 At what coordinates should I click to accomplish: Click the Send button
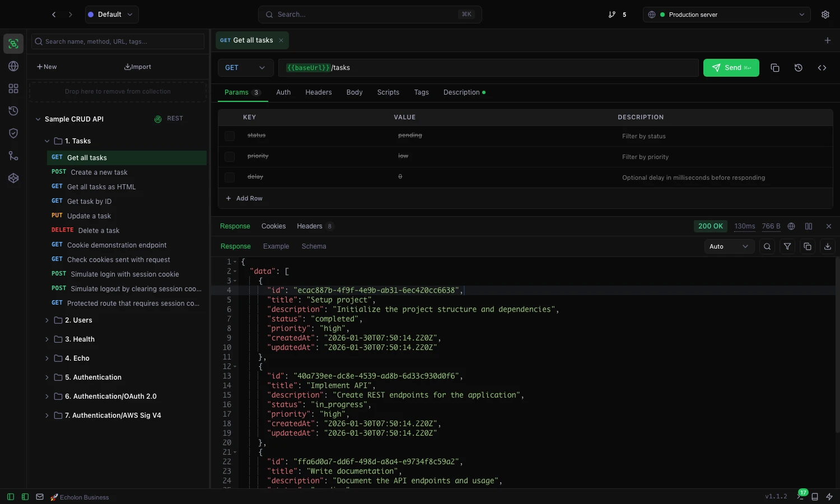(x=731, y=67)
